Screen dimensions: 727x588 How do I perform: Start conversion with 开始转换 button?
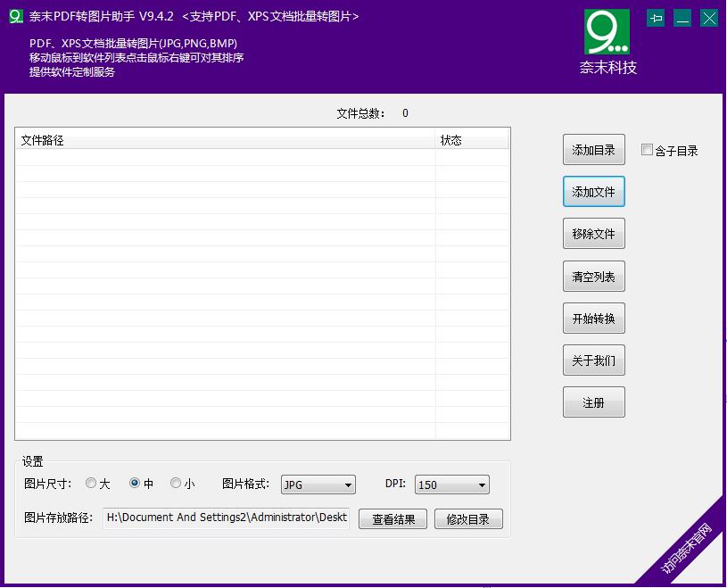pos(593,319)
